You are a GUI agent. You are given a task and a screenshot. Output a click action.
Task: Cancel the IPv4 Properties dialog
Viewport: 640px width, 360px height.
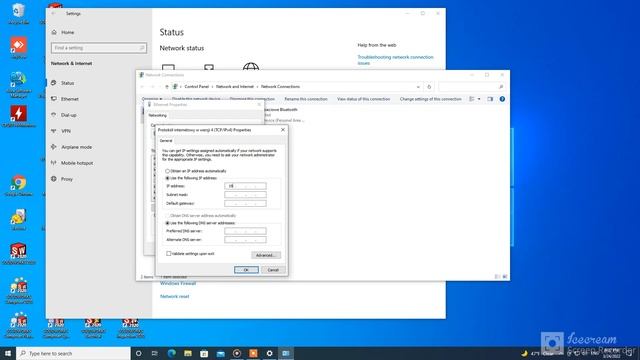(273, 270)
